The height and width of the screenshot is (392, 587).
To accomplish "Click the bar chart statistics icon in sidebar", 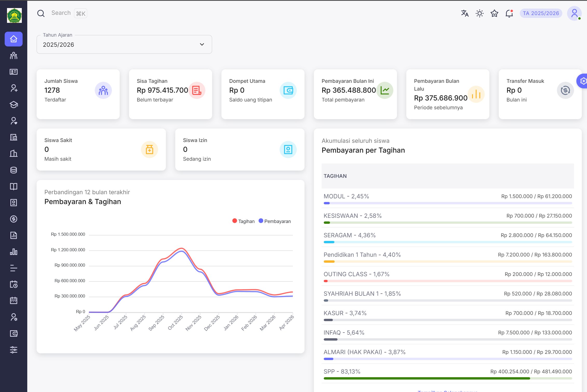I will coord(14,252).
